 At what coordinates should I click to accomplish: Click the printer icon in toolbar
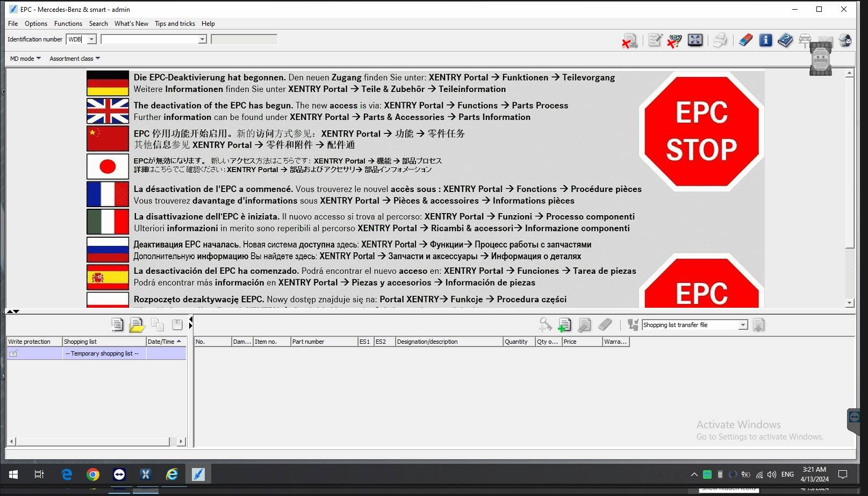tap(720, 40)
